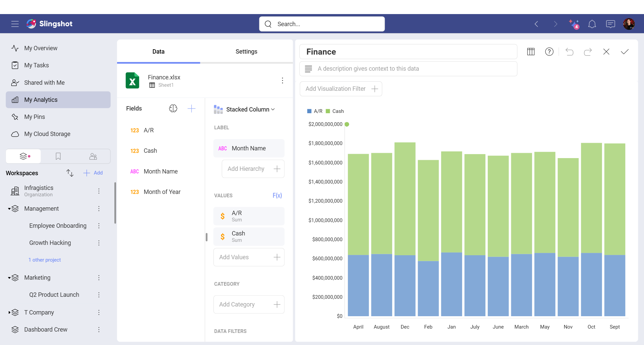
Task: Click the Cash green legend swatch
Action: tap(328, 111)
